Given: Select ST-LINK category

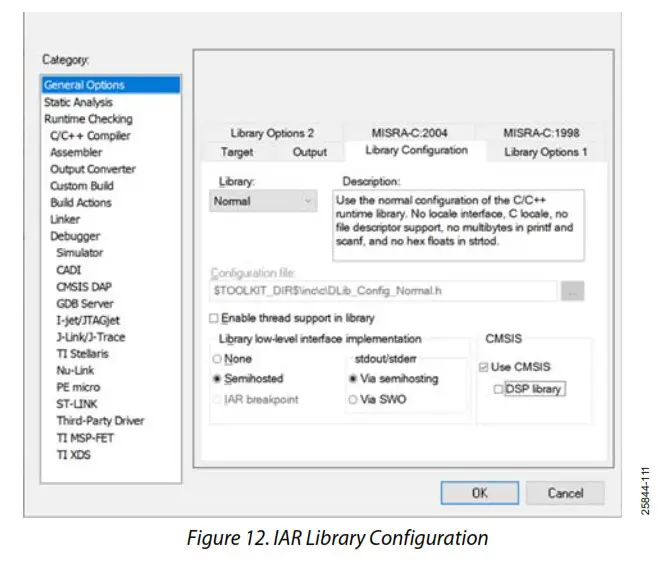Looking at the screenshot, I should point(77,404).
